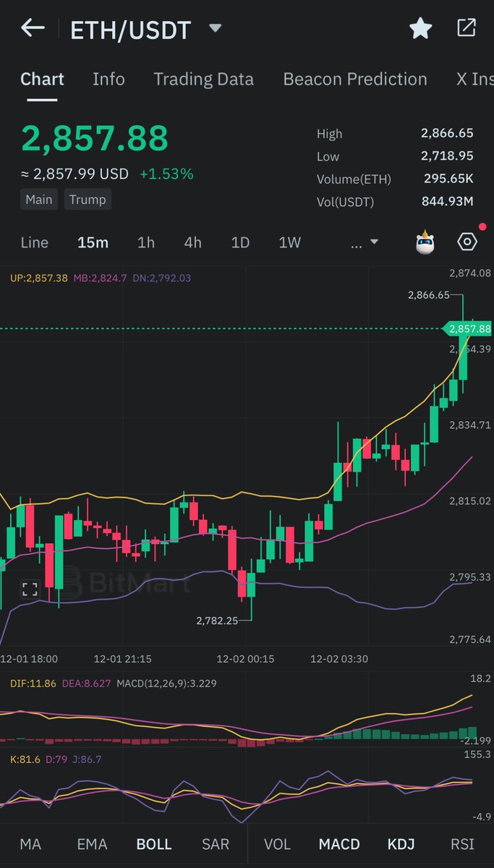The image size is (494, 868).
Task: Click the Volume(ETH) 295.65K value
Action: click(x=448, y=179)
